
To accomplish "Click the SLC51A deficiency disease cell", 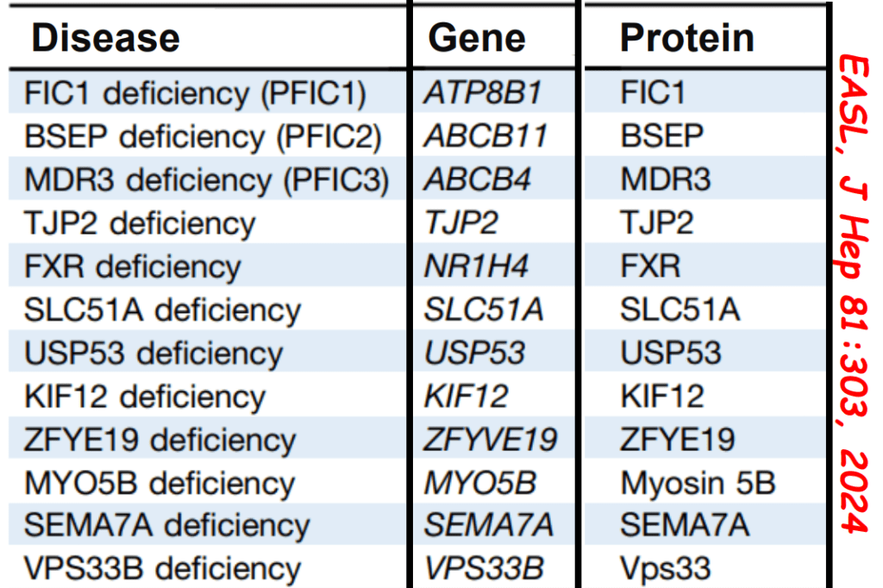I will coord(163,310).
